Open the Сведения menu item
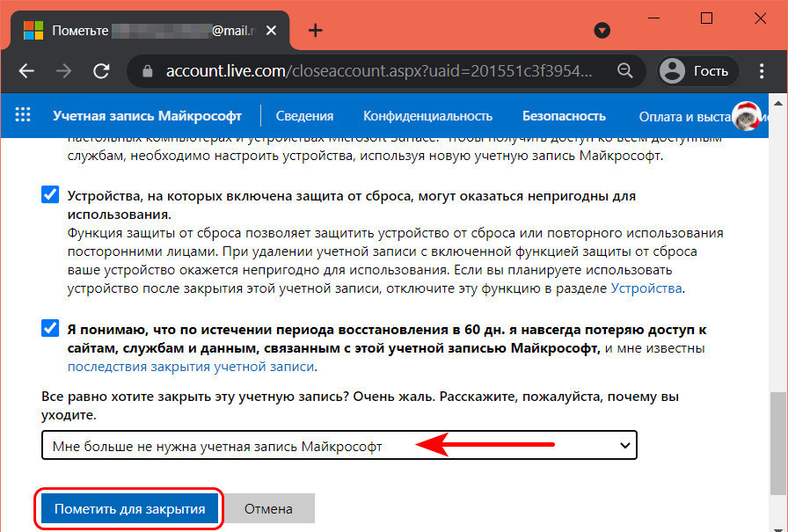Image resolution: width=788 pixels, height=532 pixels. coord(304,116)
